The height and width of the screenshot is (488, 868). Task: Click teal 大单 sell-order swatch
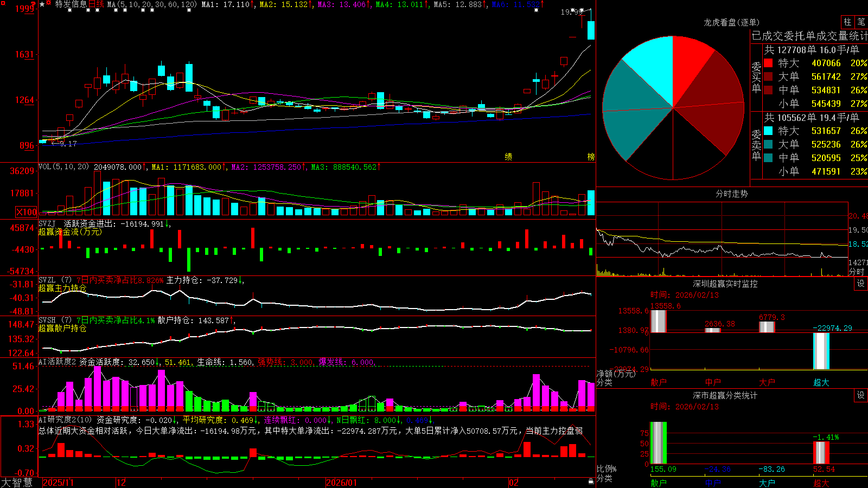[x=768, y=144]
